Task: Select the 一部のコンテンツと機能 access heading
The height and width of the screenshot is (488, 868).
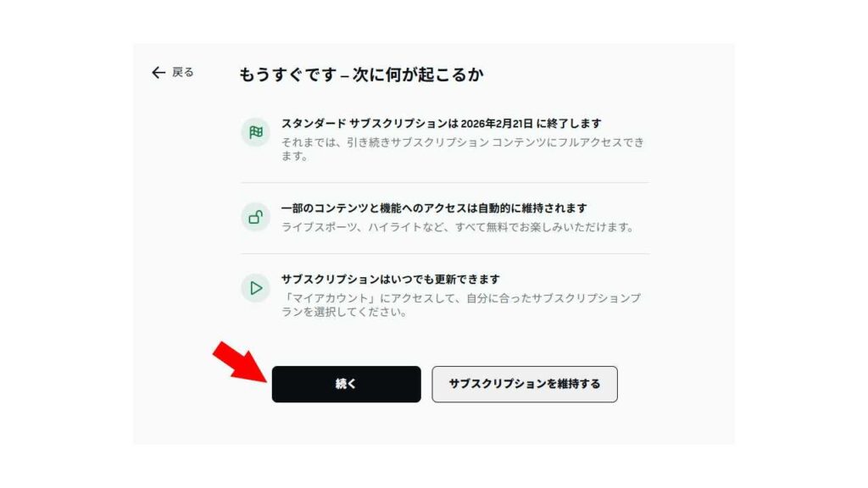Action: click(x=434, y=208)
